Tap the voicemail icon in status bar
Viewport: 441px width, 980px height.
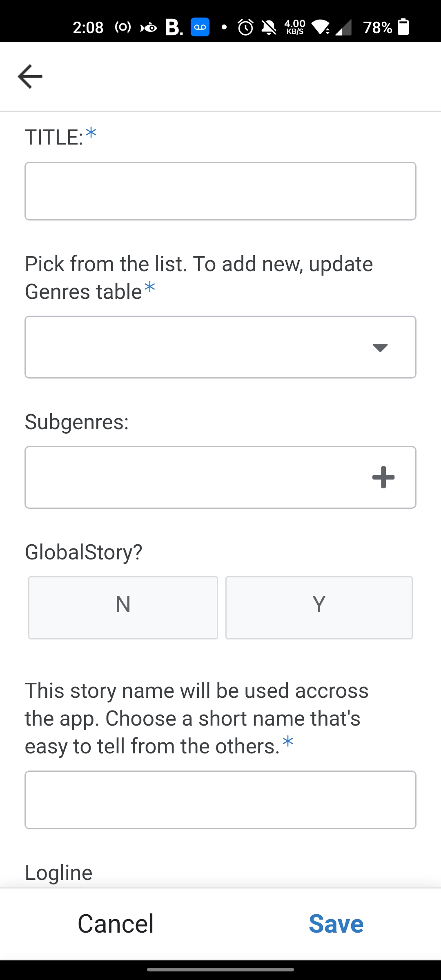pos(200,27)
